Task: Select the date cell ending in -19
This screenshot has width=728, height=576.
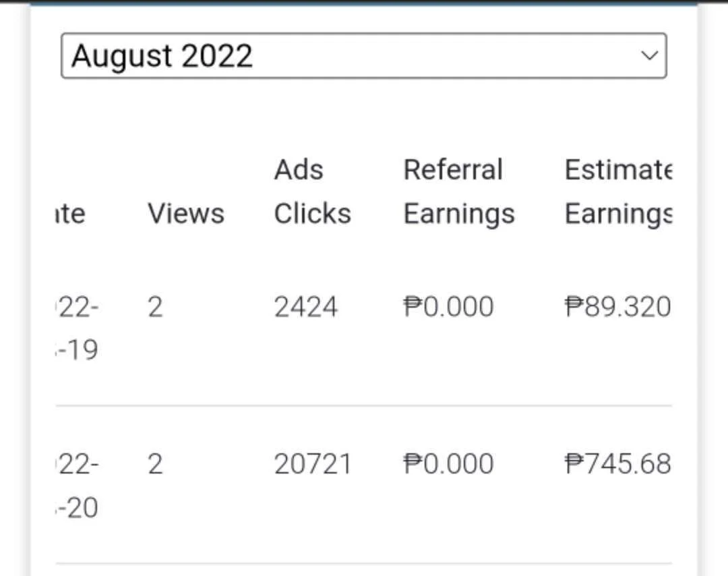Action: click(x=77, y=328)
